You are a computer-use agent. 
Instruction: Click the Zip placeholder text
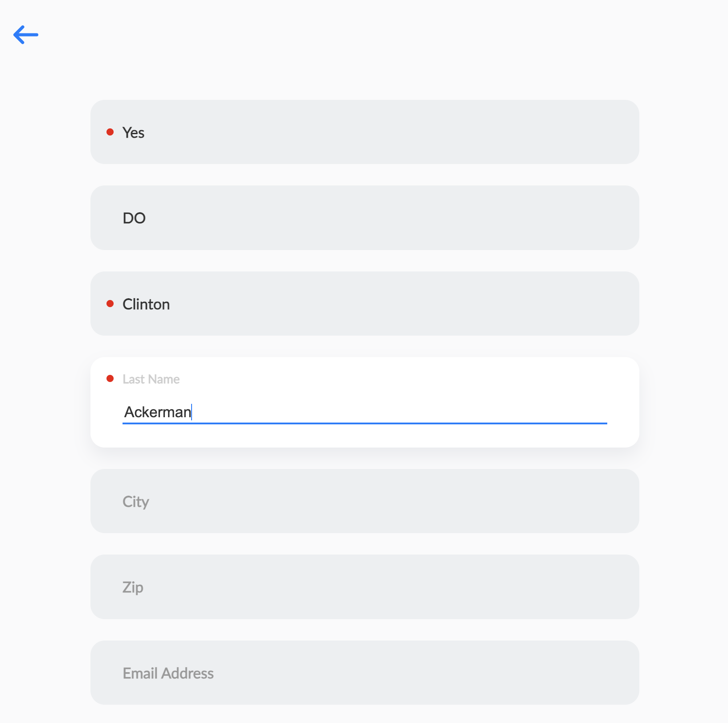[133, 587]
